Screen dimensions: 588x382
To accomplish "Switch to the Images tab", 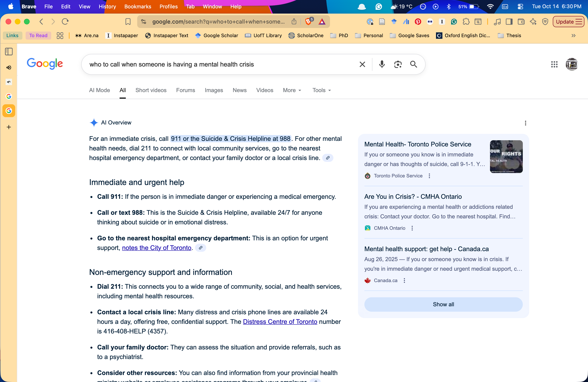I will pos(214,90).
